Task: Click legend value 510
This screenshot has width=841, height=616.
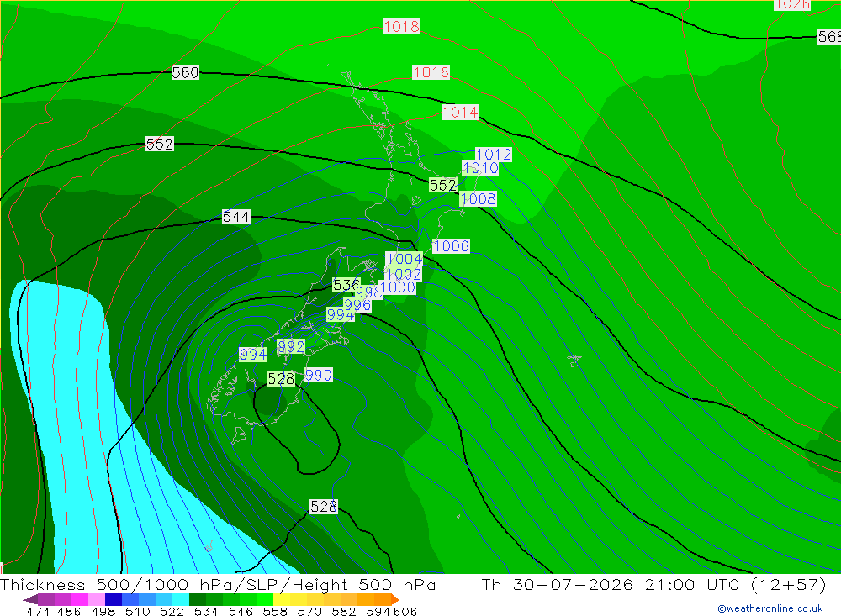Action: click(137, 611)
